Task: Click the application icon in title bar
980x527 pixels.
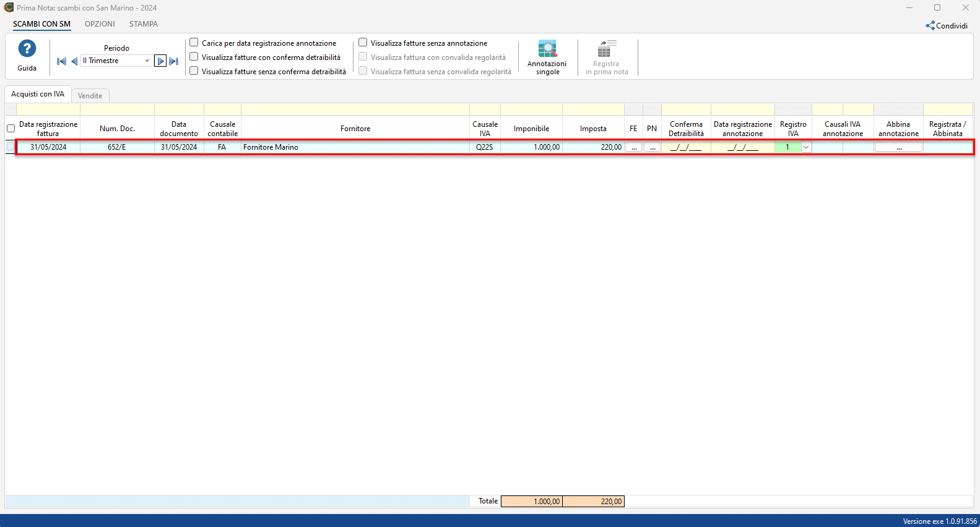Action: click(9, 7)
